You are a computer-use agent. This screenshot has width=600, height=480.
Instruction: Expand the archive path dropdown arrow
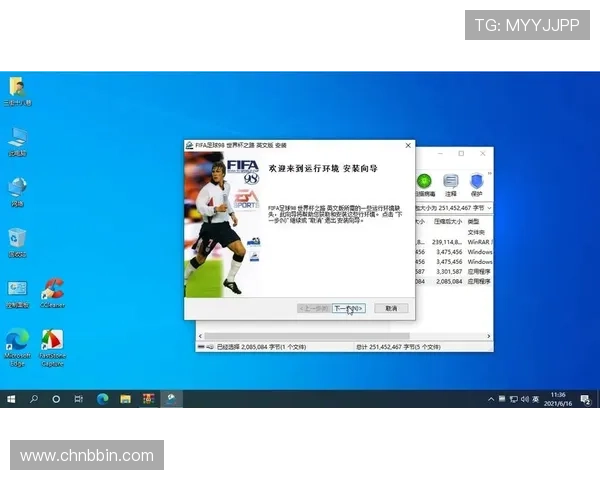click(487, 207)
